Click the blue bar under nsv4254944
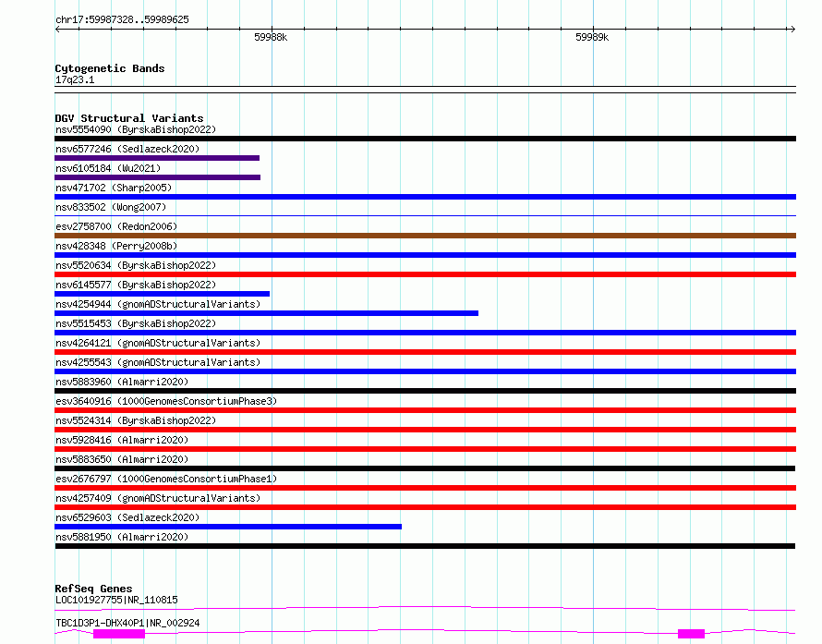Image resolution: width=822 pixels, height=644 pixels. click(x=266, y=313)
